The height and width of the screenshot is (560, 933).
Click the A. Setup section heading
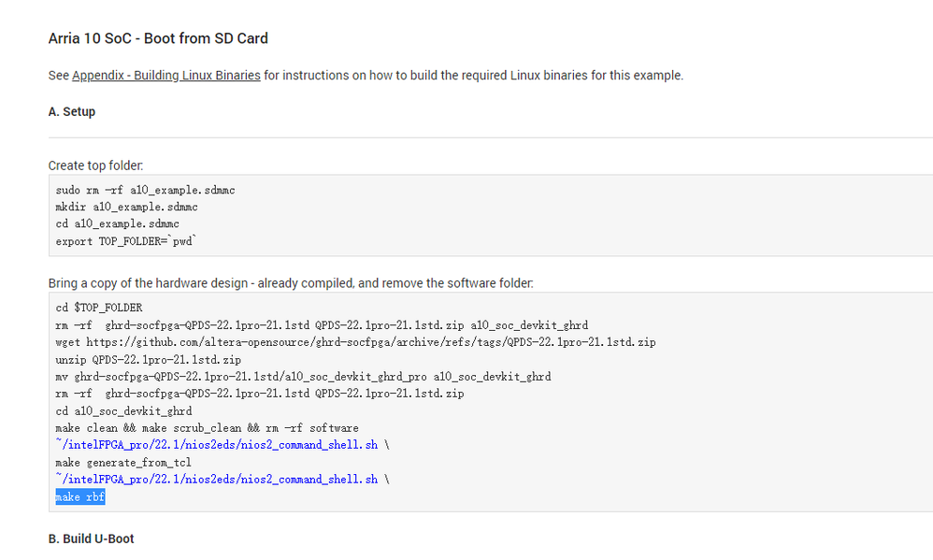[x=72, y=111]
